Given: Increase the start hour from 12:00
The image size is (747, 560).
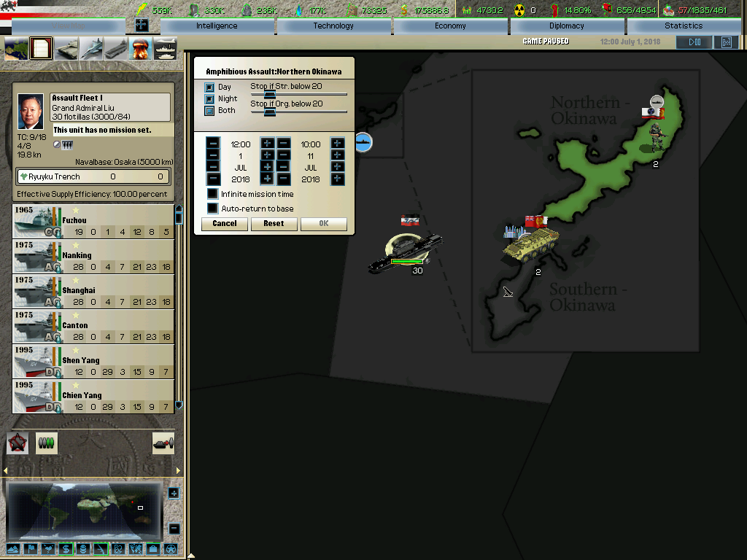Looking at the screenshot, I should tap(267, 144).
